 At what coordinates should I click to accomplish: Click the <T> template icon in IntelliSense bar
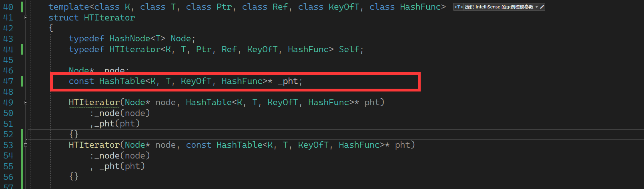[x=458, y=7]
